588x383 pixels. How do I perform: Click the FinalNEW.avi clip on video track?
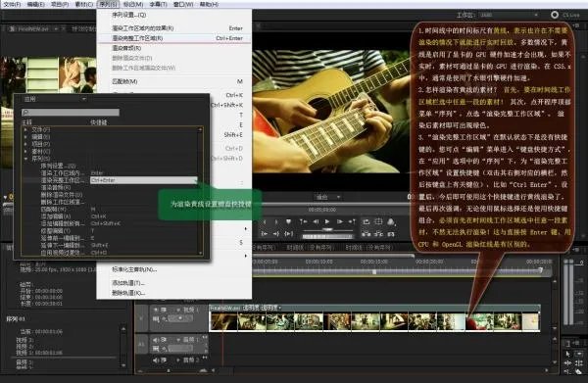click(374, 318)
